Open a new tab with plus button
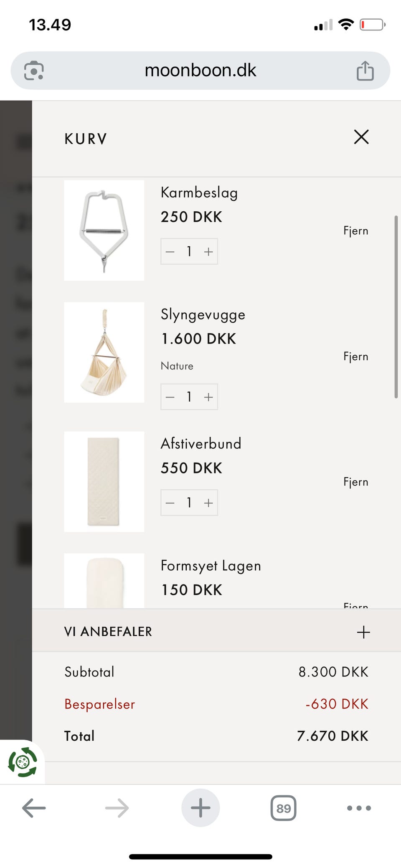This screenshot has height=868, width=401. [200, 808]
